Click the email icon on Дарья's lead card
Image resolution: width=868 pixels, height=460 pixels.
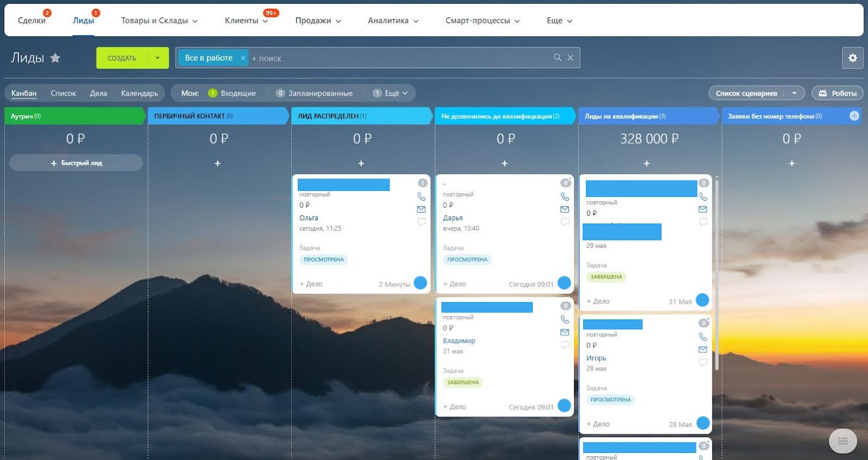click(x=565, y=209)
